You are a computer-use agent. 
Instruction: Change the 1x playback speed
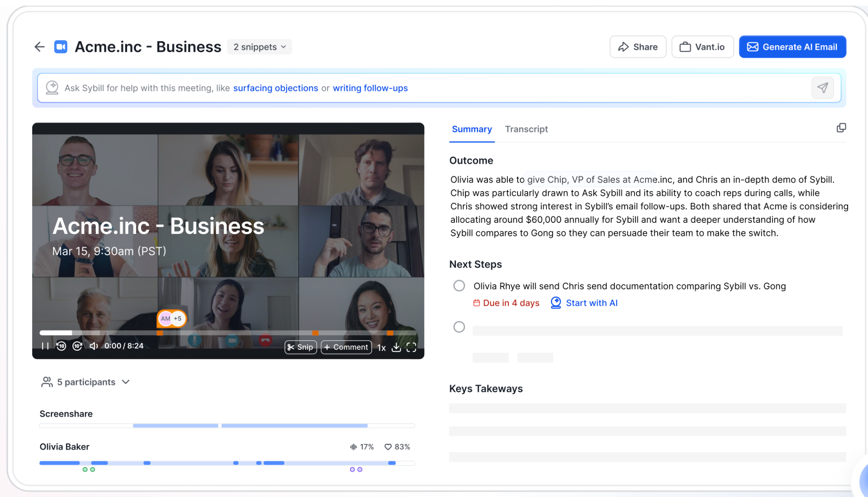coord(381,347)
